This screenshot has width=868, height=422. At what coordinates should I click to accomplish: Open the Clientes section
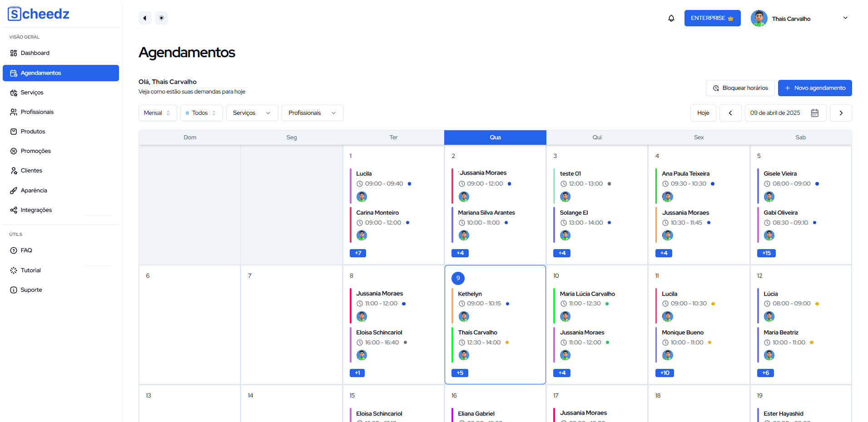point(61,171)
